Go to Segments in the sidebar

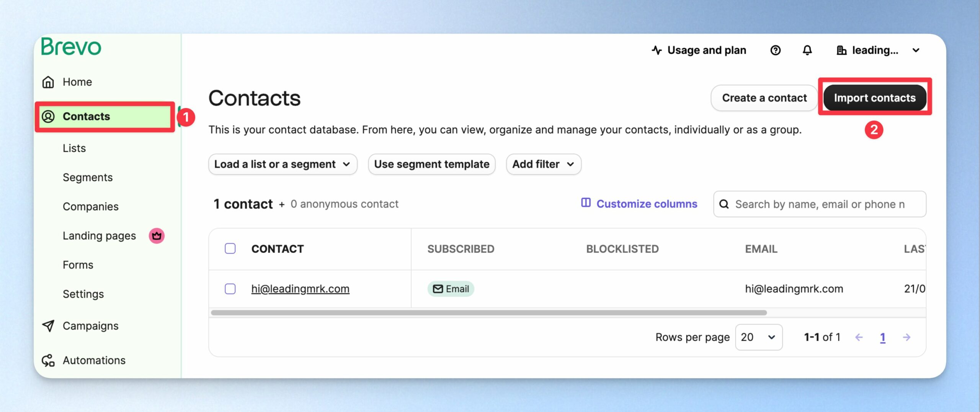point(88,177)
